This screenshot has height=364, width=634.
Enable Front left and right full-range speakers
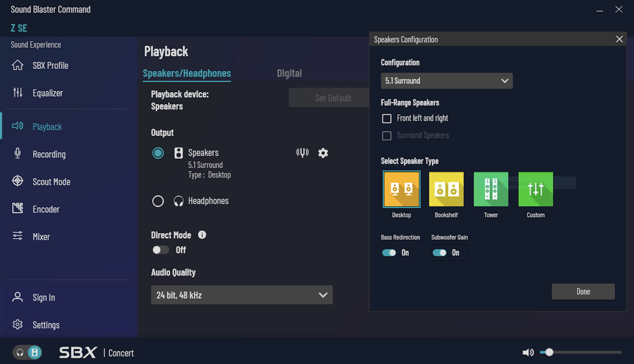[x=387, y=118]
